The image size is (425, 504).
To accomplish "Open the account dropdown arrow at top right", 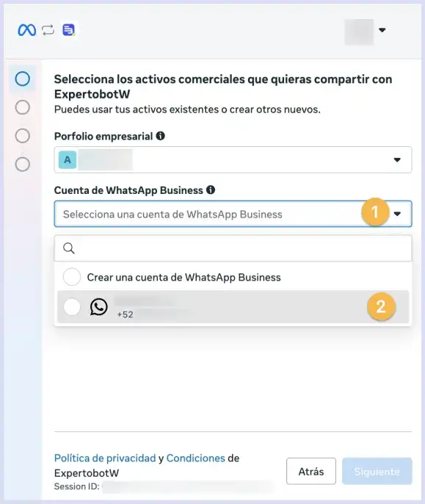I will pyautogui.click(x=382, y=30).
